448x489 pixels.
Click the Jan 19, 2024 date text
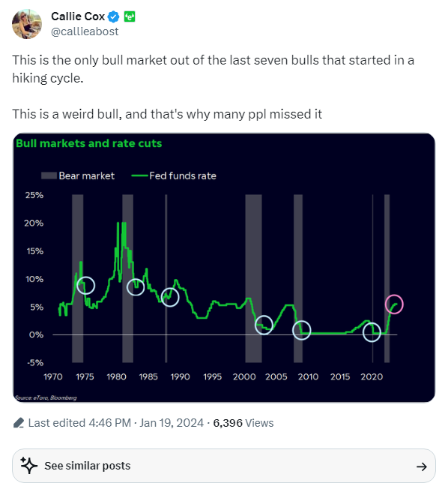pyautogui.click(x=172, y=423)
